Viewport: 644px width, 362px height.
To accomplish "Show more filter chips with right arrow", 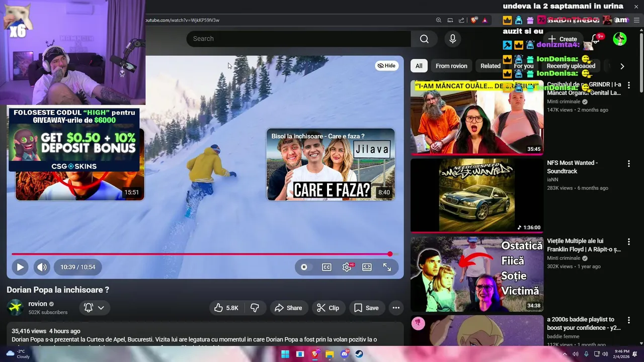I will [x=622, y=66].
